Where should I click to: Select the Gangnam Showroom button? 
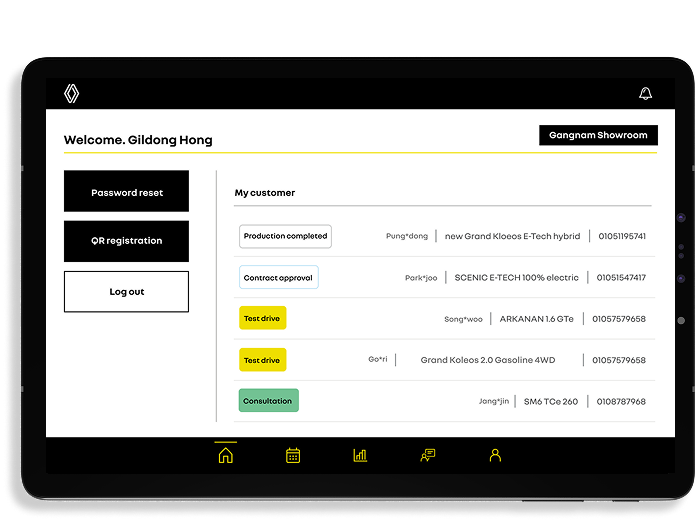[598, 135]
